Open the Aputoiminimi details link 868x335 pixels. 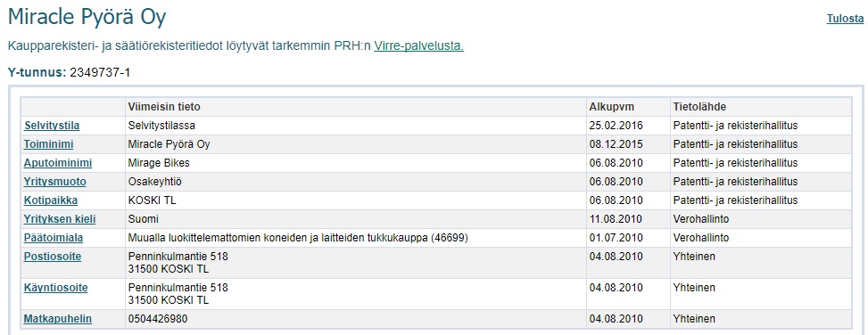click(58, 163)
